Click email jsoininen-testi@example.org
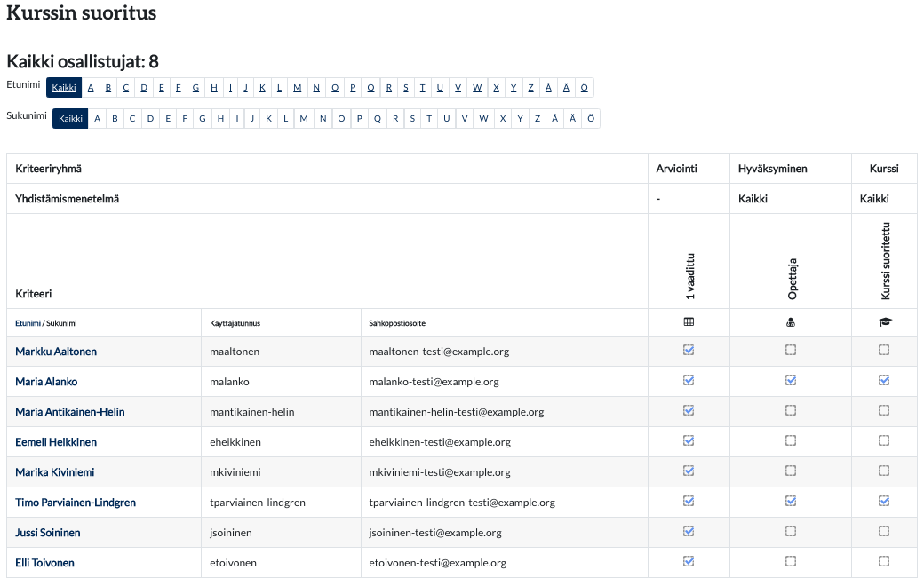Viewport: 924px width, 586px height. tap(435, 533)
